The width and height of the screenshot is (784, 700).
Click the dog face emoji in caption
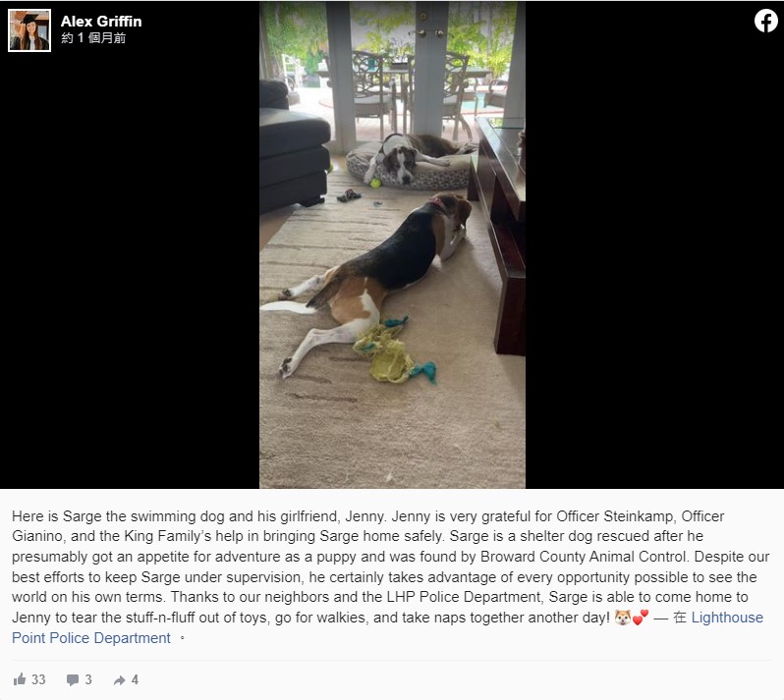(623, 618)
